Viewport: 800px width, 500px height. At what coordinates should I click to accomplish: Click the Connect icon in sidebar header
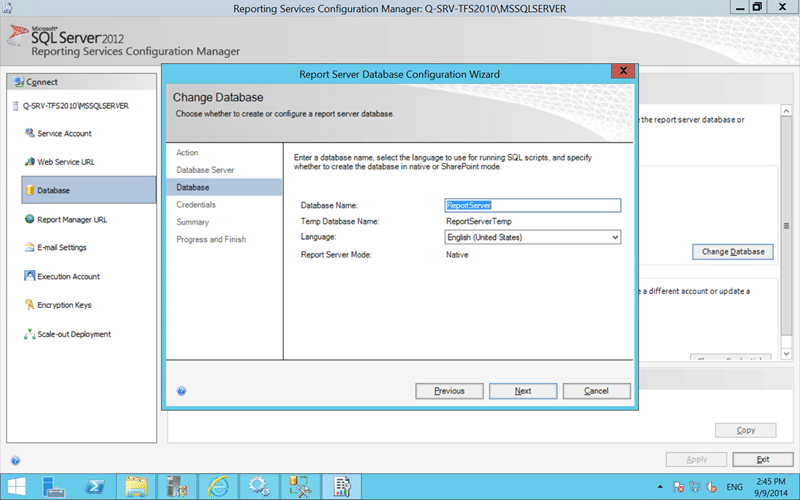point(19,82)
